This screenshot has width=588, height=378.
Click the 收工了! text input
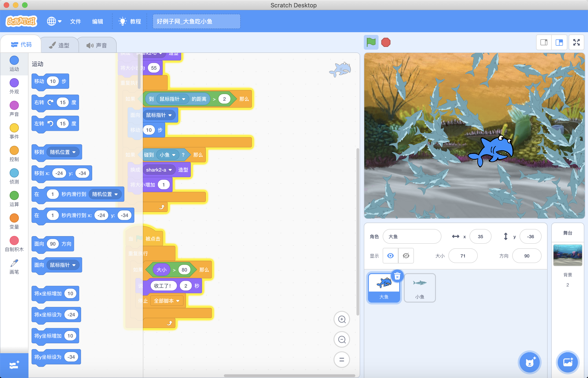coord(163,286)
